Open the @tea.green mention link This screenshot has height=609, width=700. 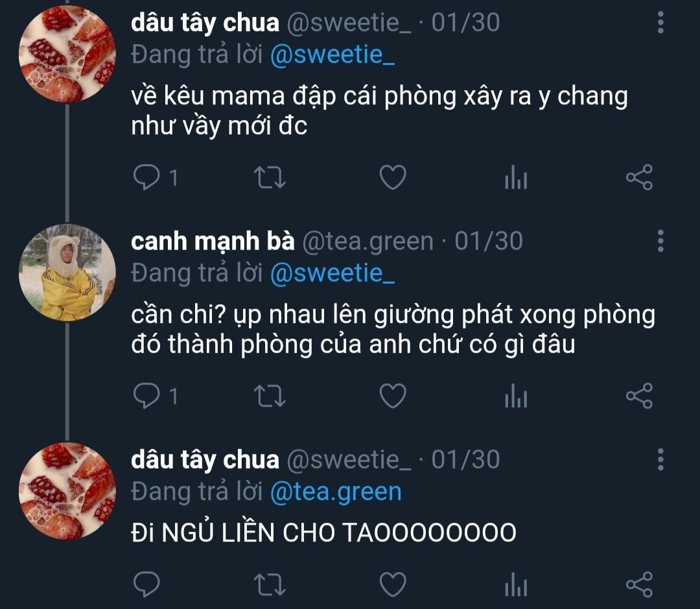336,492
